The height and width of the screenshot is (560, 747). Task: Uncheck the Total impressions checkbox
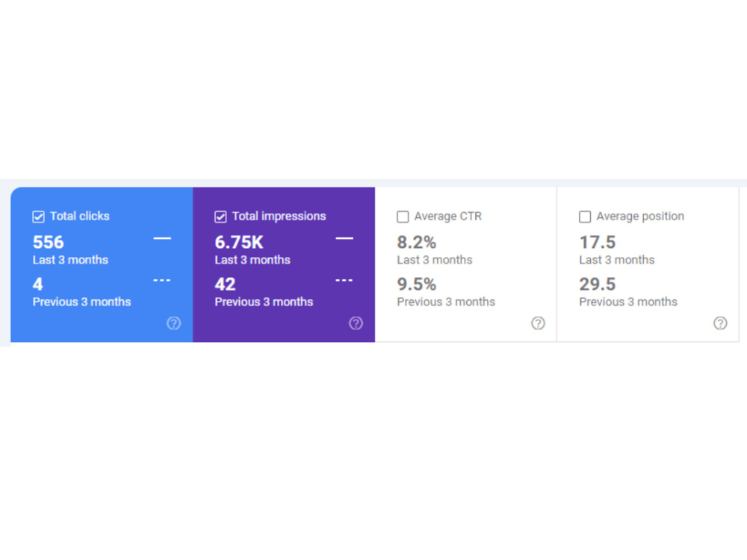point(220,217)
